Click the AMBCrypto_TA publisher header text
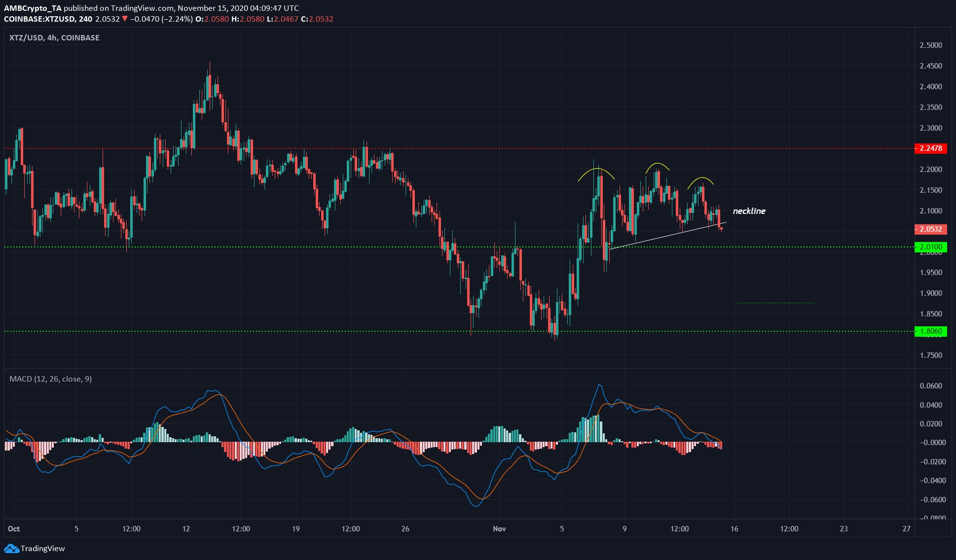 coord(33,8)
